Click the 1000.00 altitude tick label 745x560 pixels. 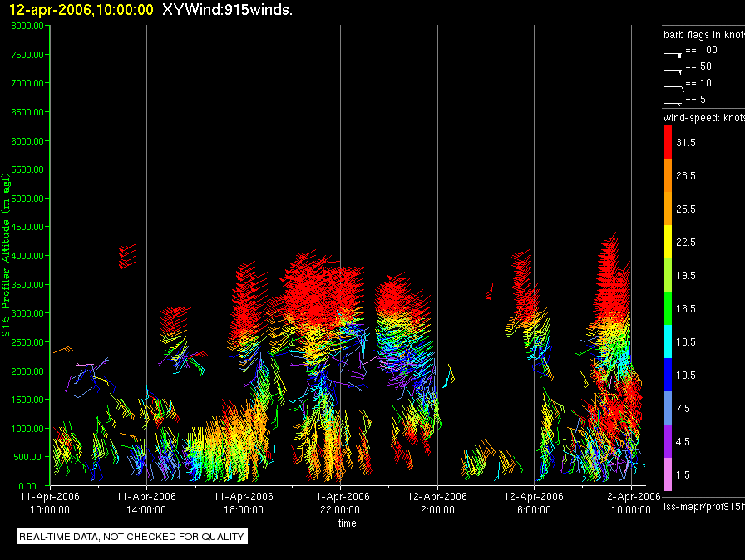tap(27, 429)
